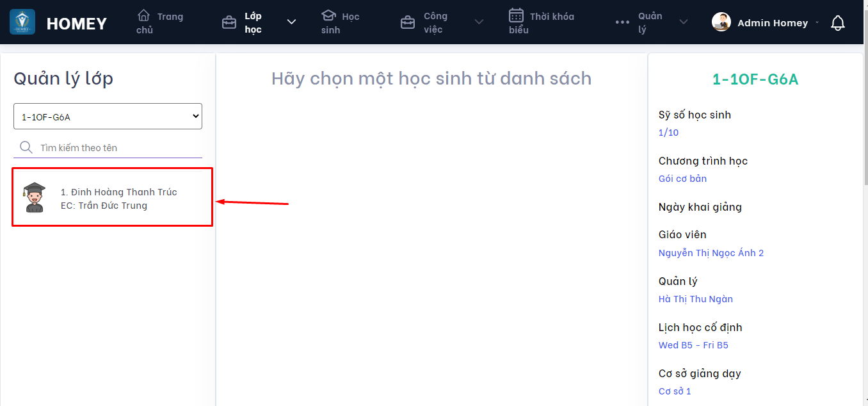Open the class selector showing 1-1OF-G6A
The height and width of the screenshot is (406, 868).
[108, 116]
